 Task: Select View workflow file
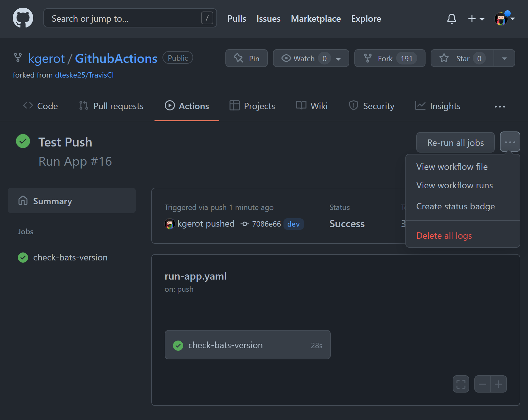[463, 167]
